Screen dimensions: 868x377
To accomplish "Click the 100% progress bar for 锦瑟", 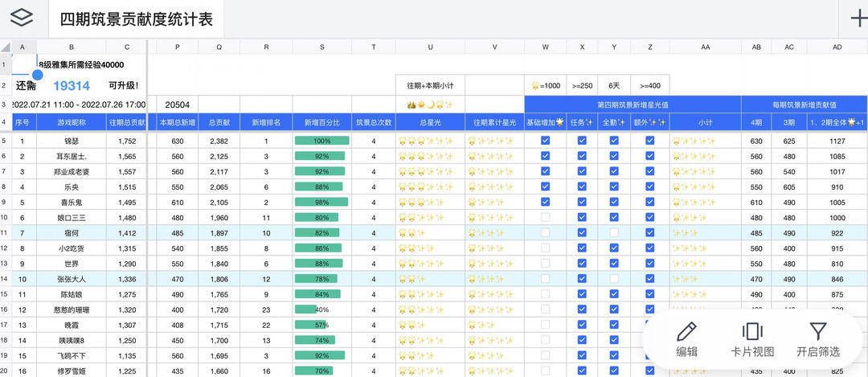I will click(x=321, y=141).
